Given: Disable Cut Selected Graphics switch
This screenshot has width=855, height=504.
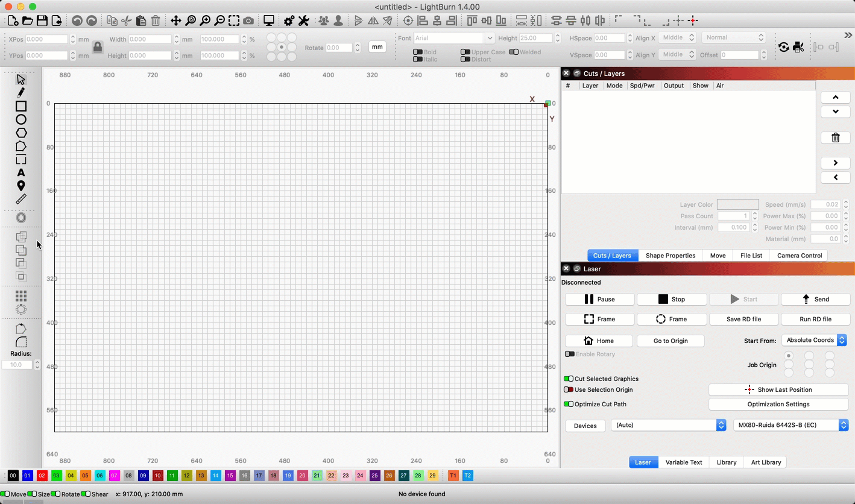Looking at the screenshot, I should [x=569, y=379].
